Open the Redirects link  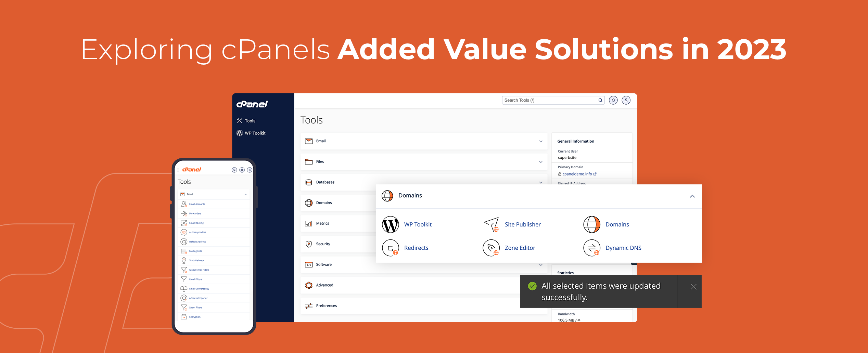tap(416, 248)
